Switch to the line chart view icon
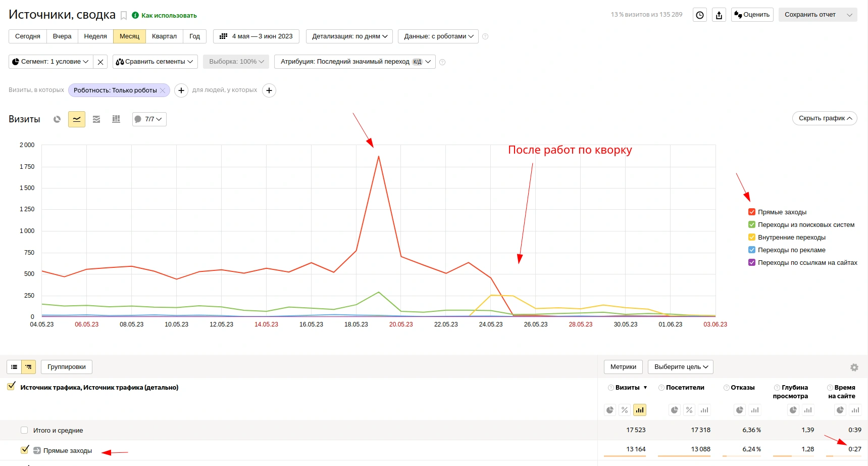 77,119
